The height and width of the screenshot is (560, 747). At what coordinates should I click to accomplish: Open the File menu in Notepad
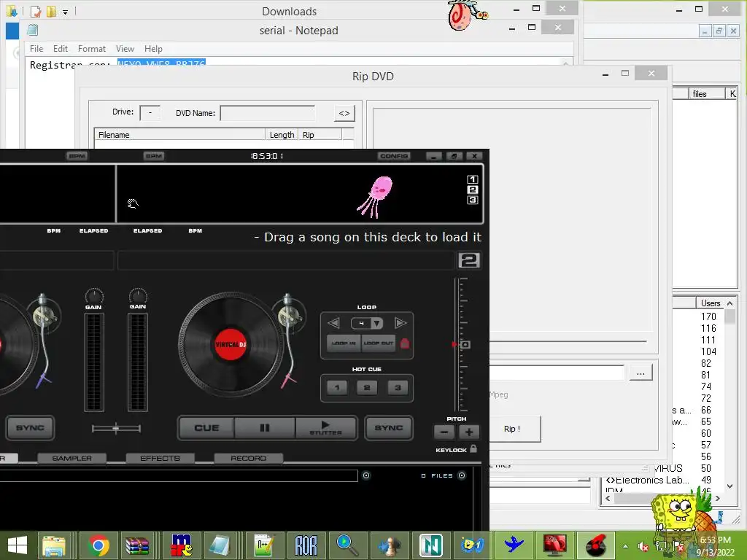(x=36, y=49)
